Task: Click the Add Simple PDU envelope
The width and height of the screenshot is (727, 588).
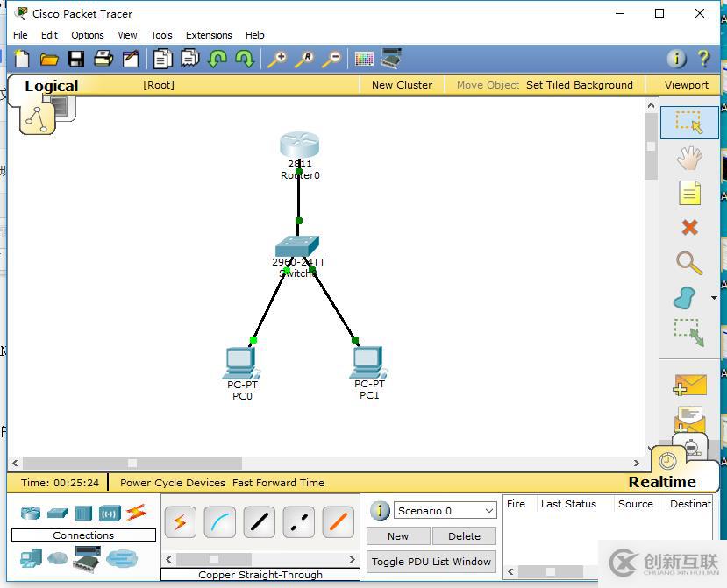Action: 690,385
